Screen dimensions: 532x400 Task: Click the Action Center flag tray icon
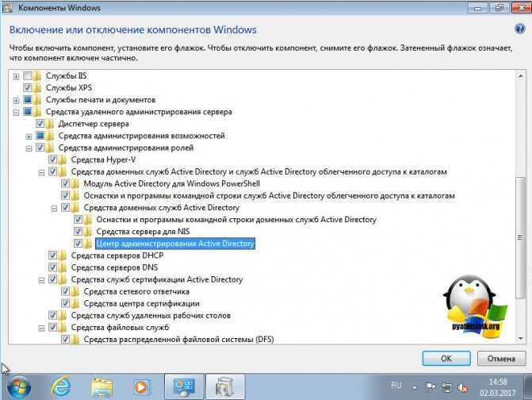[431, 387]
